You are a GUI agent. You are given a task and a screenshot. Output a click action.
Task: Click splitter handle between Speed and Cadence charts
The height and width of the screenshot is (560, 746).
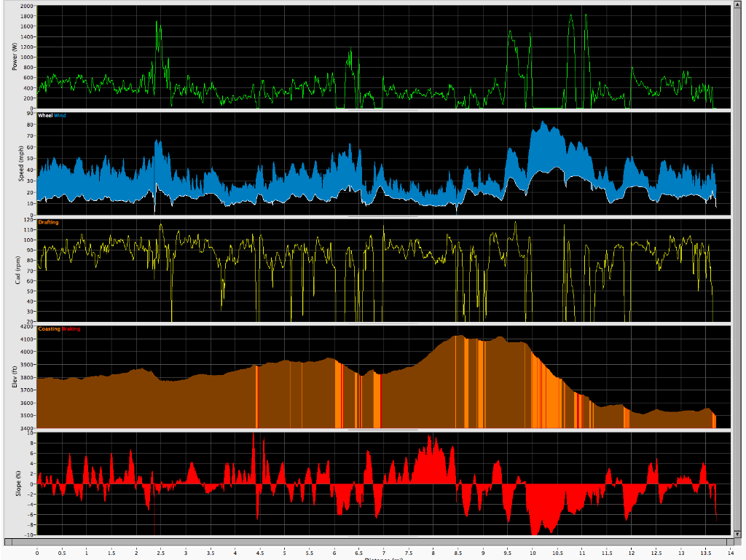383,216
